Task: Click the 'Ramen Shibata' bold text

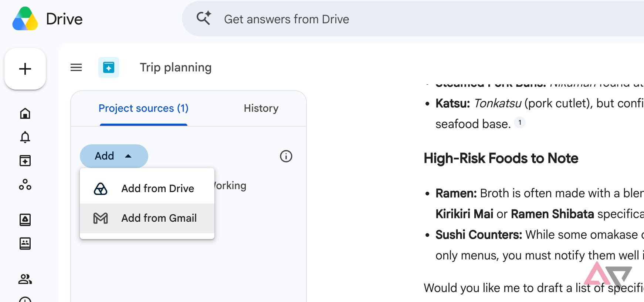Action: [x=552, y=214]
